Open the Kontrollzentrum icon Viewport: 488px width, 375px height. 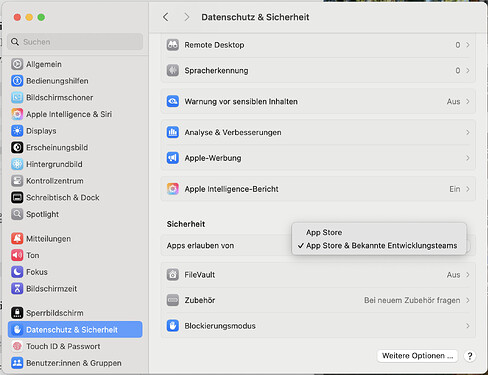pyautogui.click(x=17, y=181)
